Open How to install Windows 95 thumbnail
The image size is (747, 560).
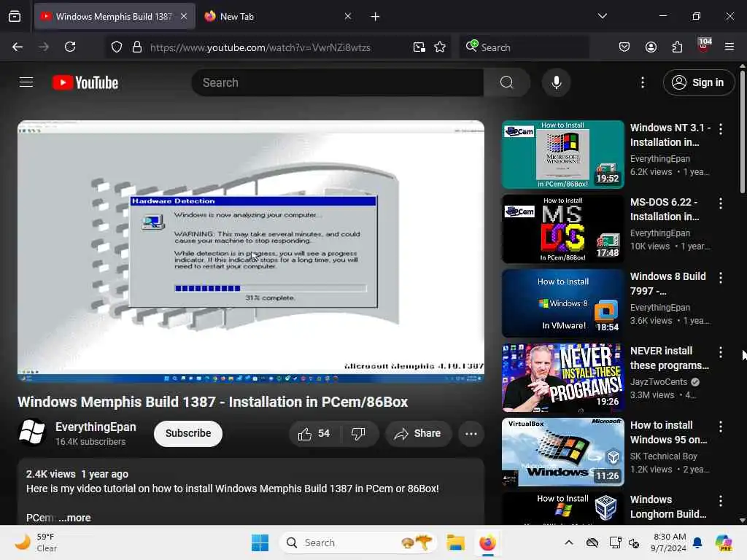(x=562, y=452)
